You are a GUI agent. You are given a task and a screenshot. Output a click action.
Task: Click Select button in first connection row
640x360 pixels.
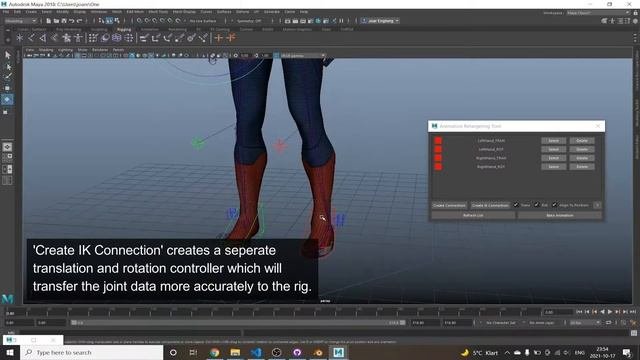coord(553,140)
